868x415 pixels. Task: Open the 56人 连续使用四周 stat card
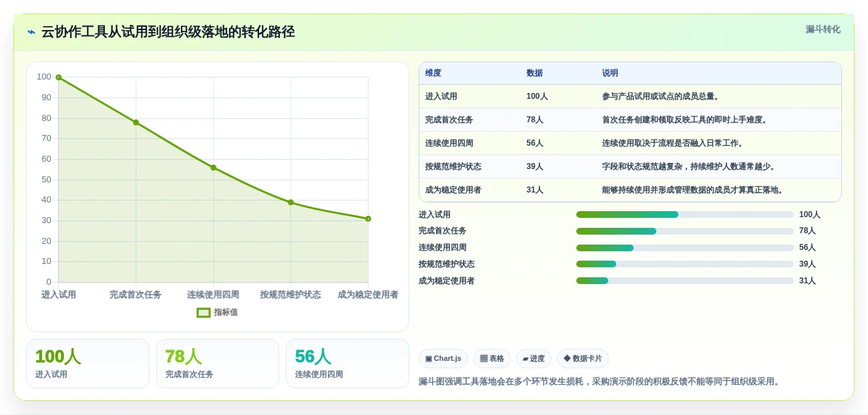pyautogui.click(x=347, y=364)
